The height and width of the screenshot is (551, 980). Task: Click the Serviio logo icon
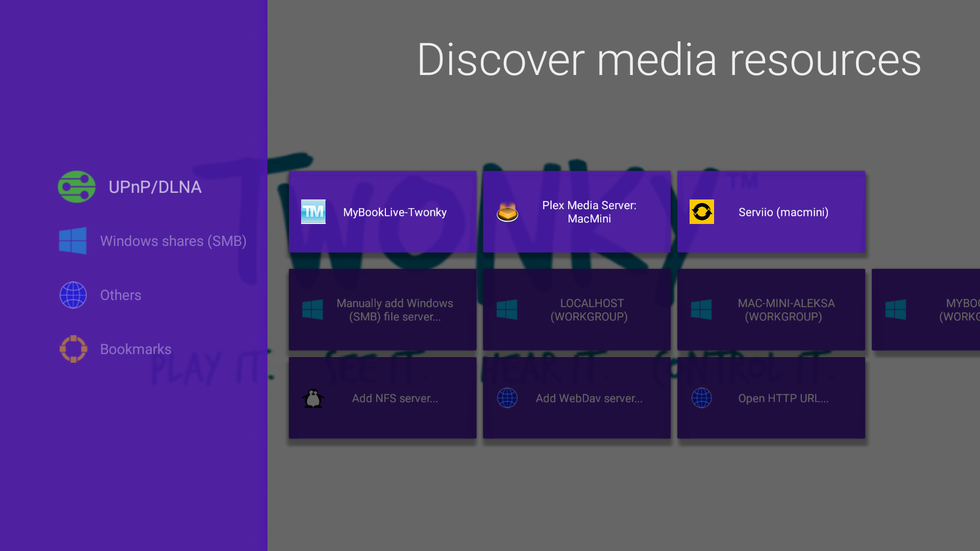702,212
